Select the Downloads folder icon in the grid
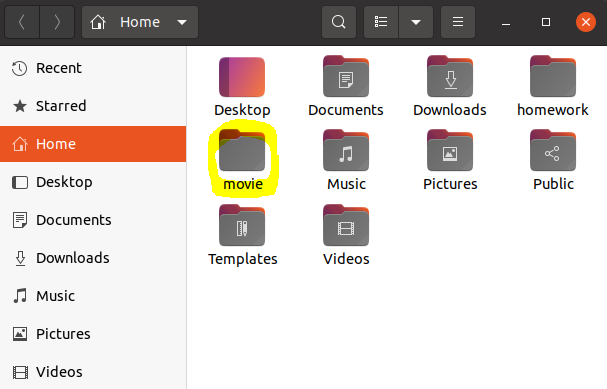607x389 pixels. 450,76
